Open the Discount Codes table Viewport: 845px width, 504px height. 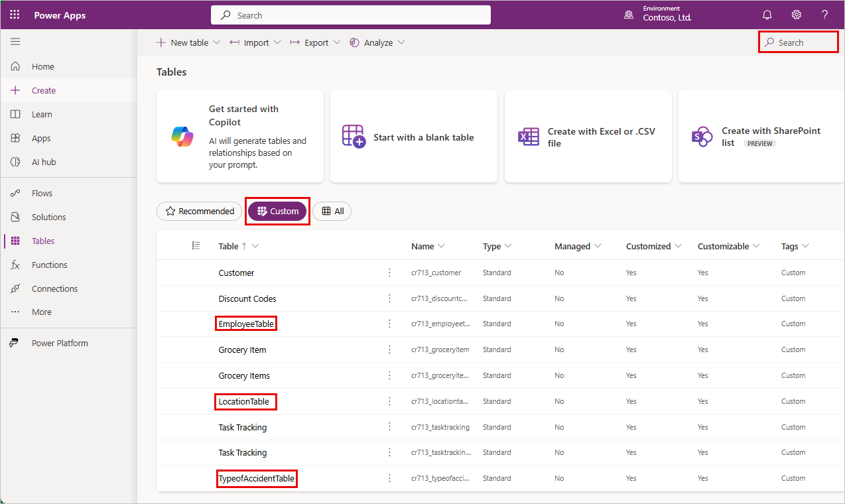click(247, 298)
